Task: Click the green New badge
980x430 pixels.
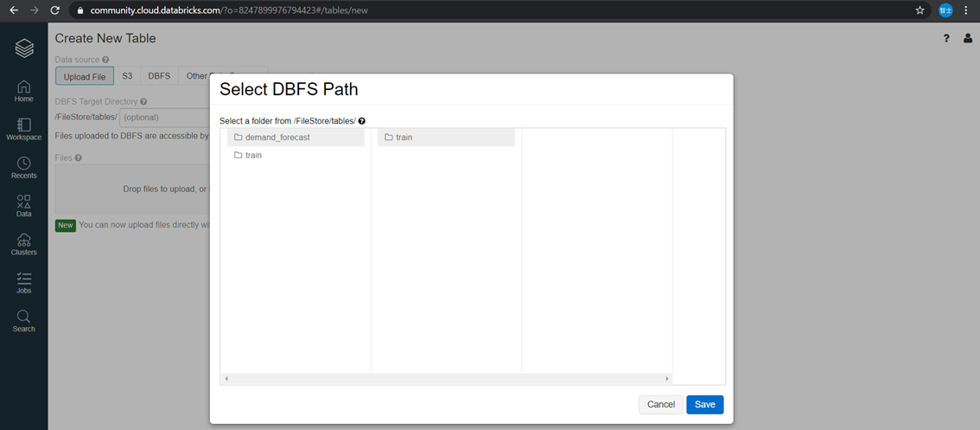Action: (66, 225)
